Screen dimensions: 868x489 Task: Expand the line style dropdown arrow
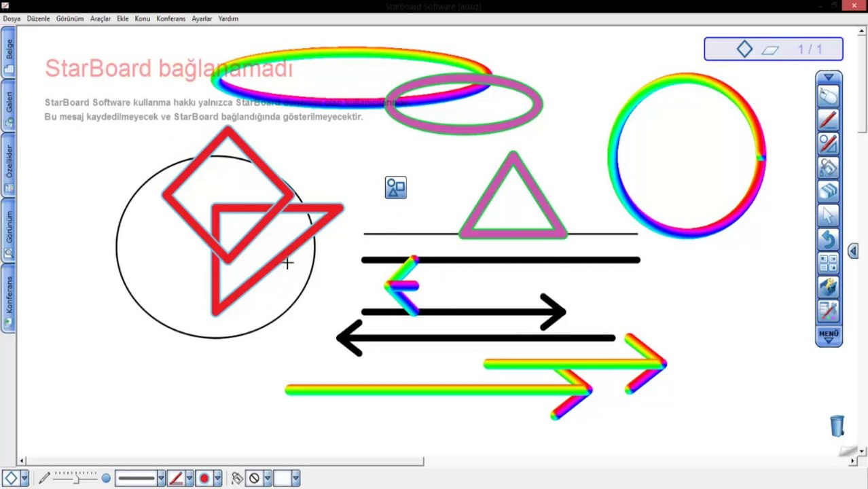coord(161,478)
